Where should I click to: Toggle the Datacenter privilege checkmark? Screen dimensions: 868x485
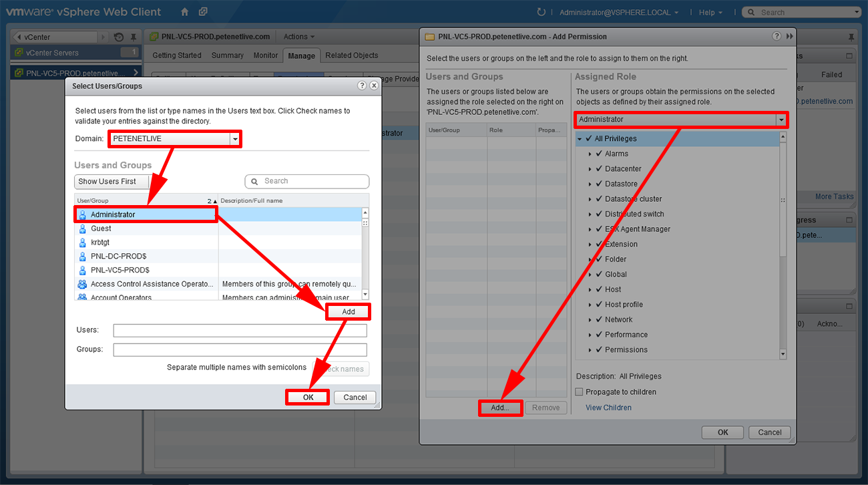pos(599,169)
